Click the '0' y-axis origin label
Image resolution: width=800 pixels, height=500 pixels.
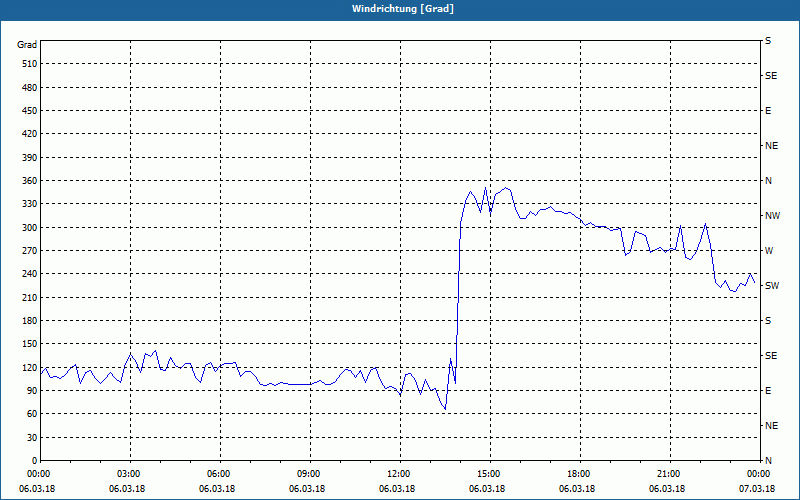(x=35, y=461)
